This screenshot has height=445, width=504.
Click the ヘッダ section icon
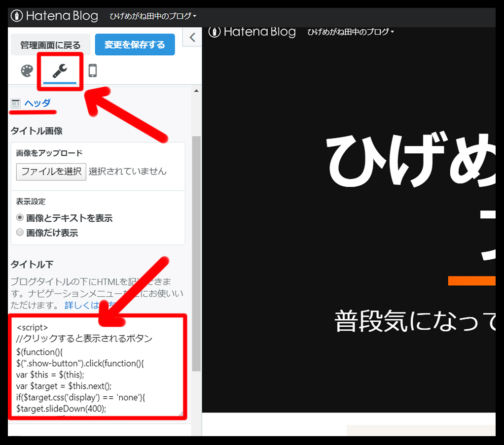pyautogui.click(x=15, y=103)
